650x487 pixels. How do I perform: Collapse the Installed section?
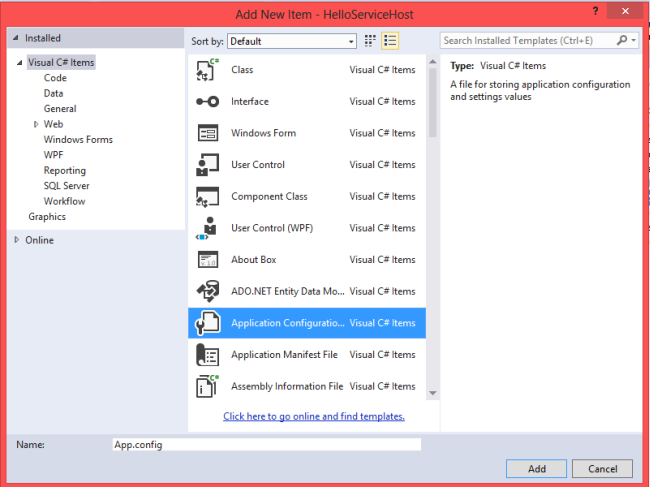(x=16, y=38)
